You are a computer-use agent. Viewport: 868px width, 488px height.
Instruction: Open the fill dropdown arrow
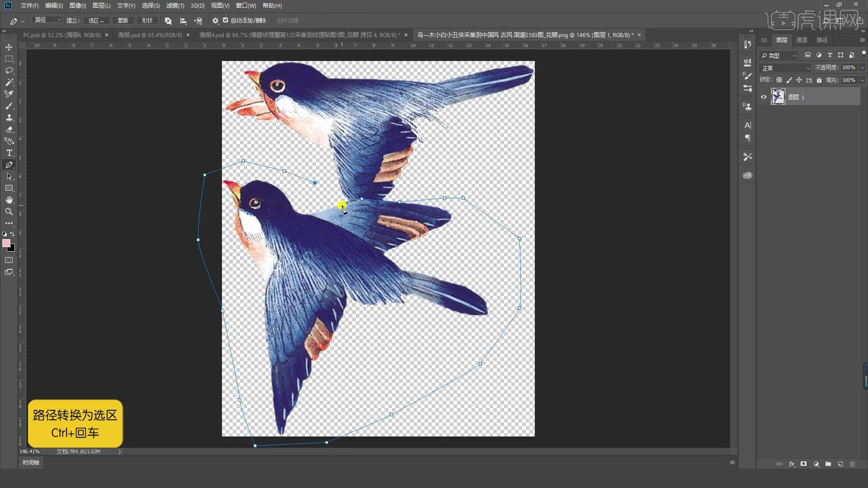(x=862, y=80)
